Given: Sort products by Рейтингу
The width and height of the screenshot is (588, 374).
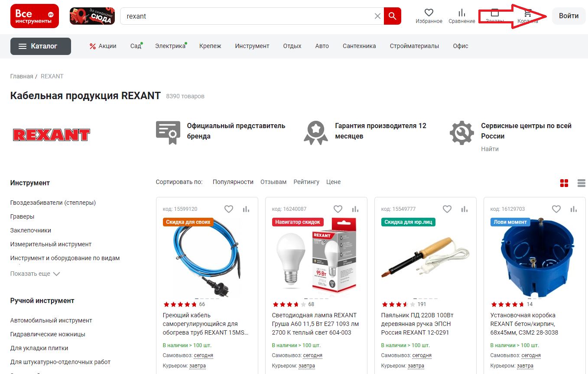Looking at the screenshot, I should [306, 182].
